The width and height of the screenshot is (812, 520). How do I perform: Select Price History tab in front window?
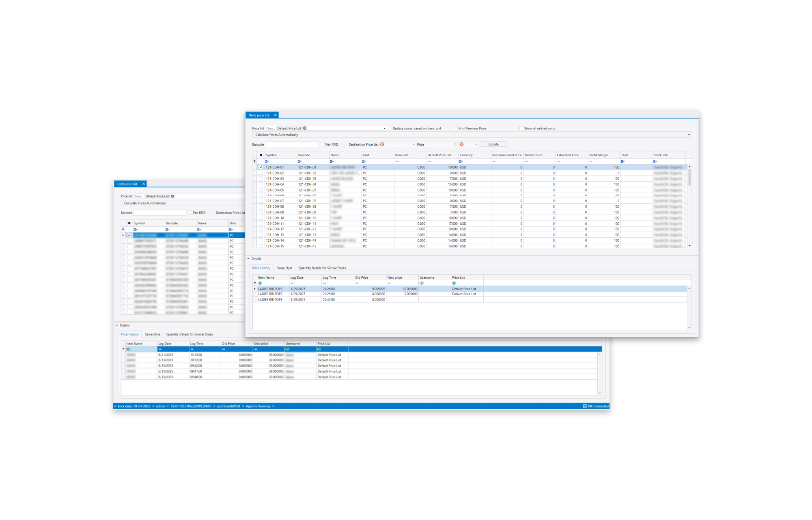coord(261,268)
